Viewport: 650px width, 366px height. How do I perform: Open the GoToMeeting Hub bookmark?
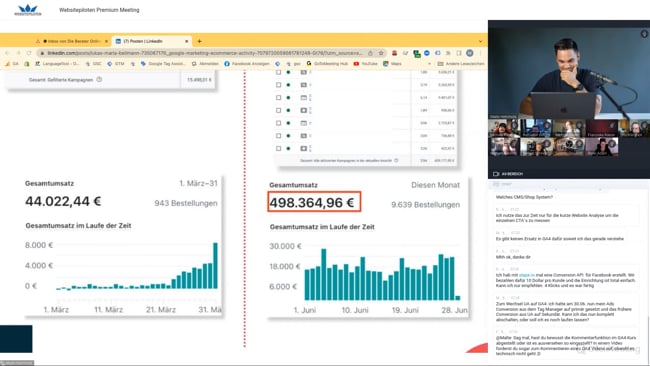click(327, 64)
